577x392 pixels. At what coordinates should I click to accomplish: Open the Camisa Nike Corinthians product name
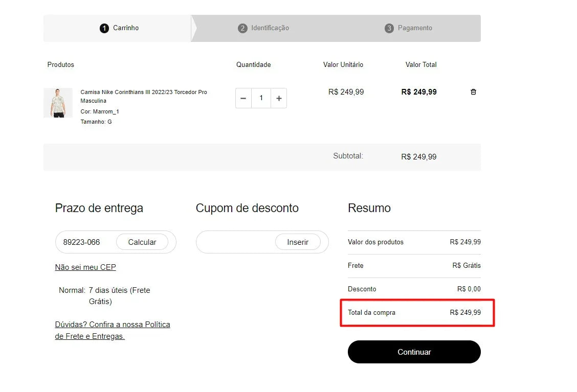pos(143,96)
